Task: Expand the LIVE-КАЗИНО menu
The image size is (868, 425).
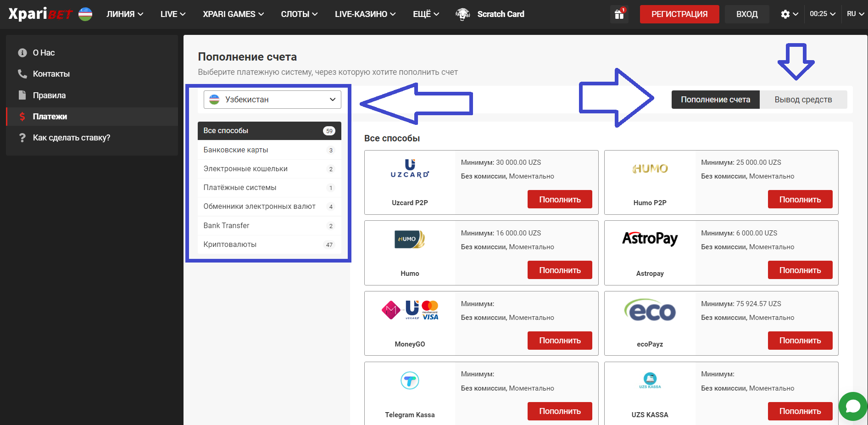Action: 365,14
